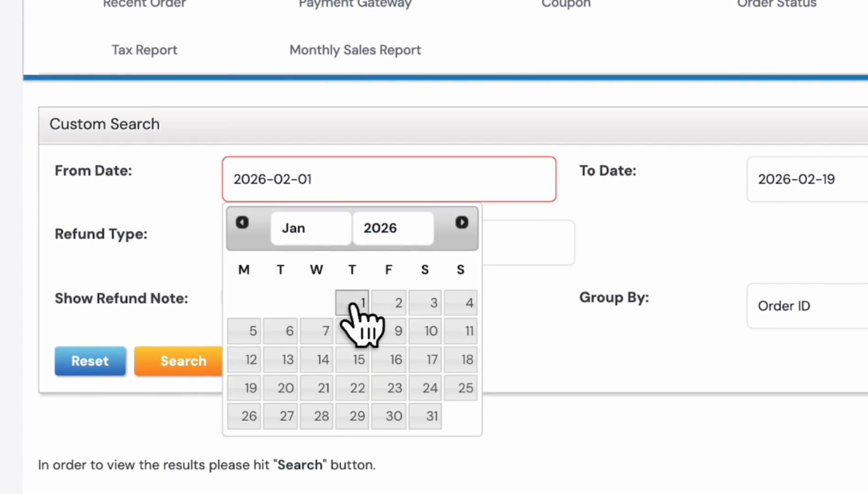Choose day 20 in the calendar
This screenshot has width=868, height=494.
point(280,388)
